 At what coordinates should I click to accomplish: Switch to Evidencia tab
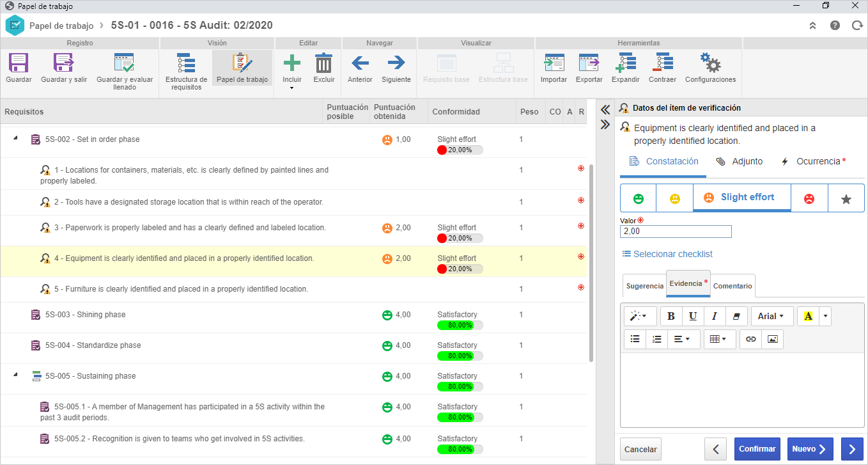pyautogui.click(x=688, y=283)
